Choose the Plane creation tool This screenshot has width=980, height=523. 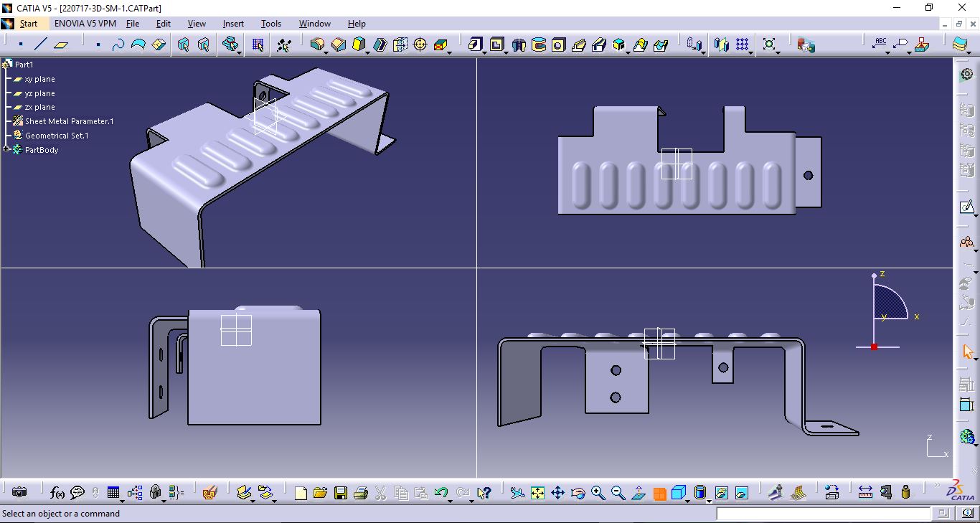61,44
